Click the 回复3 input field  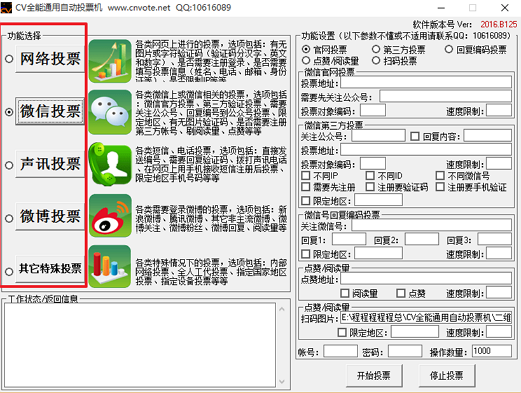click(495, 239)
